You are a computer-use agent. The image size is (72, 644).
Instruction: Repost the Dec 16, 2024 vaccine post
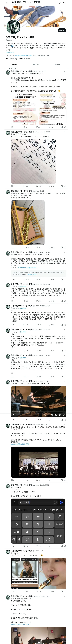[24, 186]
